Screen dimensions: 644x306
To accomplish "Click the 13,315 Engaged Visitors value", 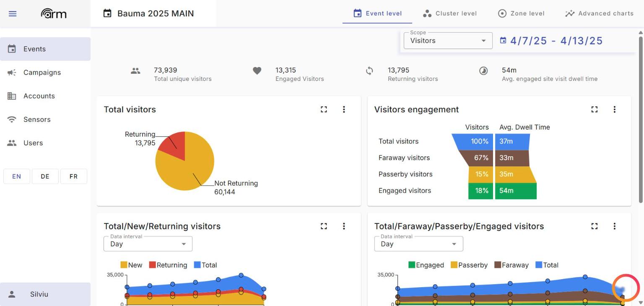I will point(286,70).
